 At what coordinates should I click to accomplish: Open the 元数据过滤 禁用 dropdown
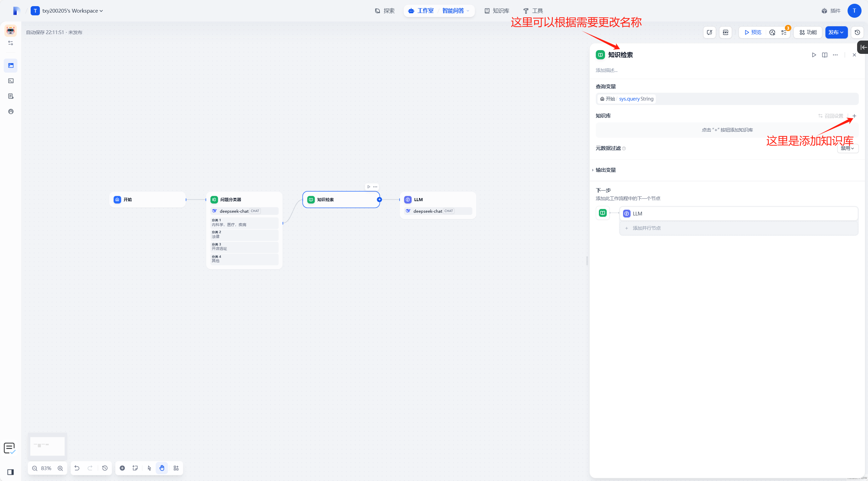pos(847,148)
